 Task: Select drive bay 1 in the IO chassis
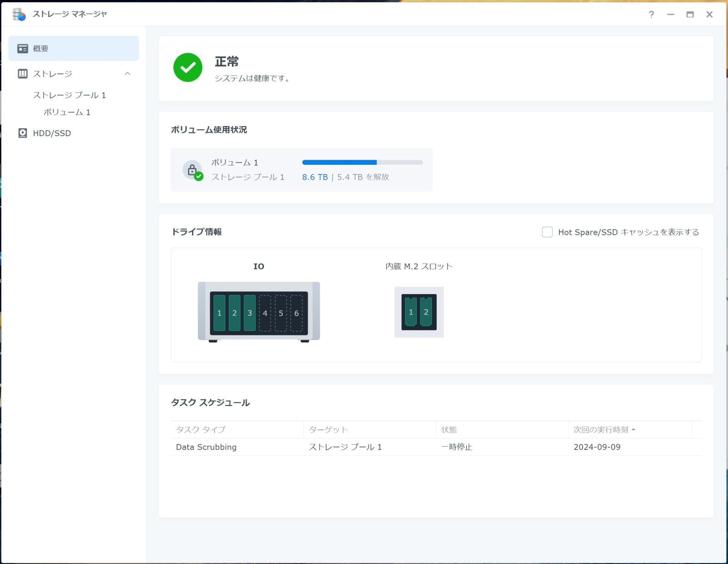[x=219, y=313]
